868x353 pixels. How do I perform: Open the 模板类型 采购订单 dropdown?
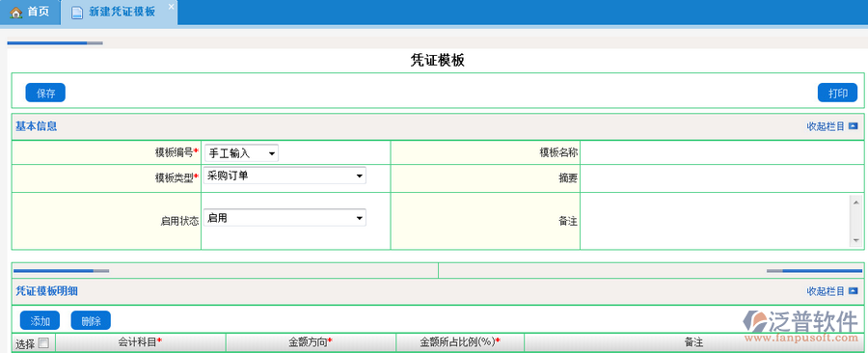(x=285, y=176)
